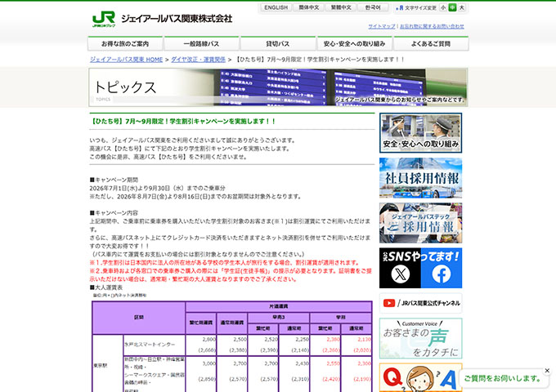Close the chat prompt with X icon
556x392 pixels.
tap(547, 371)
